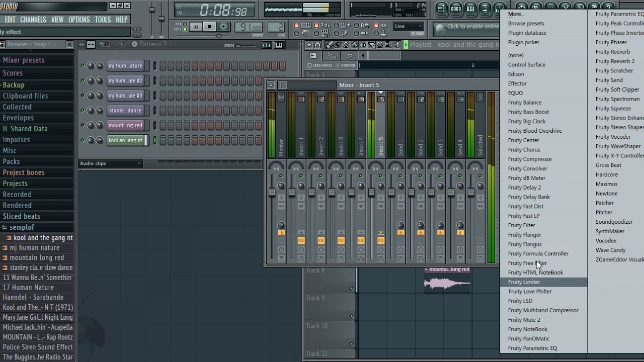This screenshot has height=362, width=644.
Task: Toggle mute LED for mj hum..ure #2
Action: (x=82, y=80)
